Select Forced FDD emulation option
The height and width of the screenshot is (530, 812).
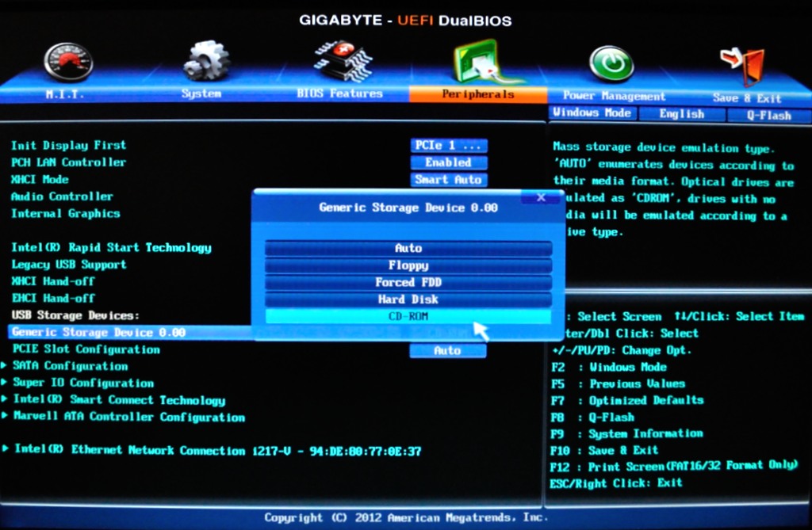click(408, 282)
